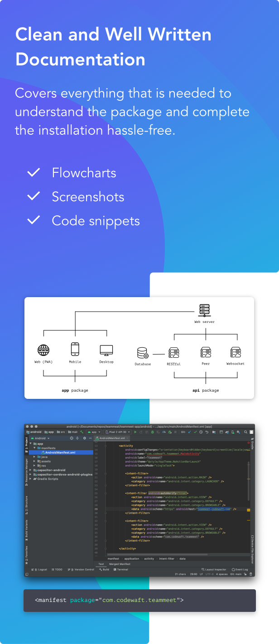Open Resource Manager side panel
This screenshot has height=644, width=279.
pos(27,472)
